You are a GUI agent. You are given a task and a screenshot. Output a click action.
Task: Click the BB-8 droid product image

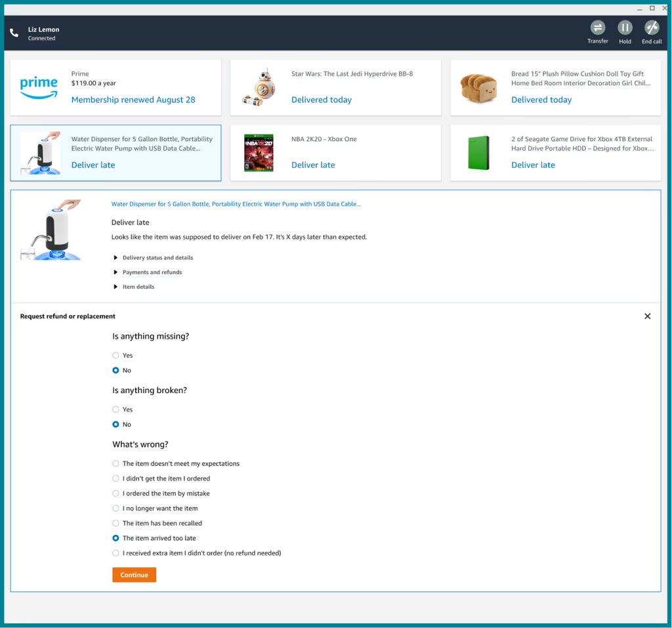[259, 87]
